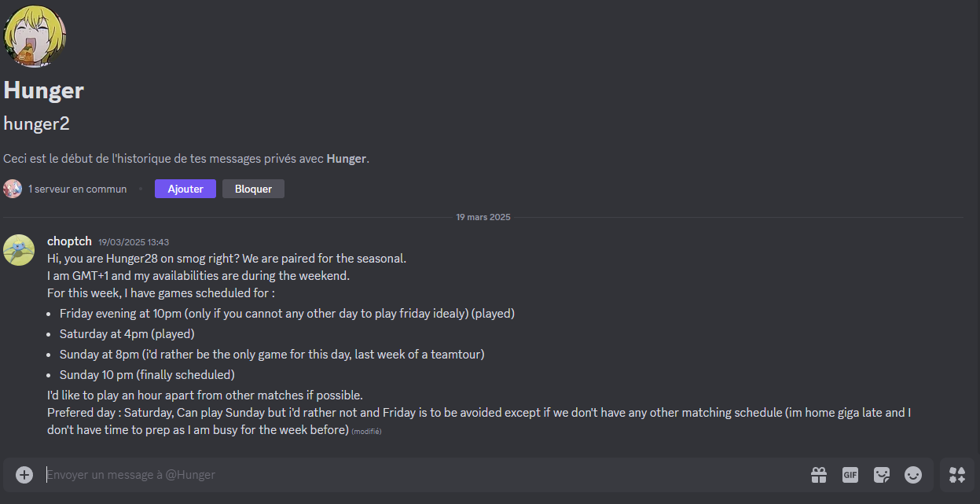Screen dimensions: 980x504
Task: Open the GIF picker
Action: pos(850,475)
